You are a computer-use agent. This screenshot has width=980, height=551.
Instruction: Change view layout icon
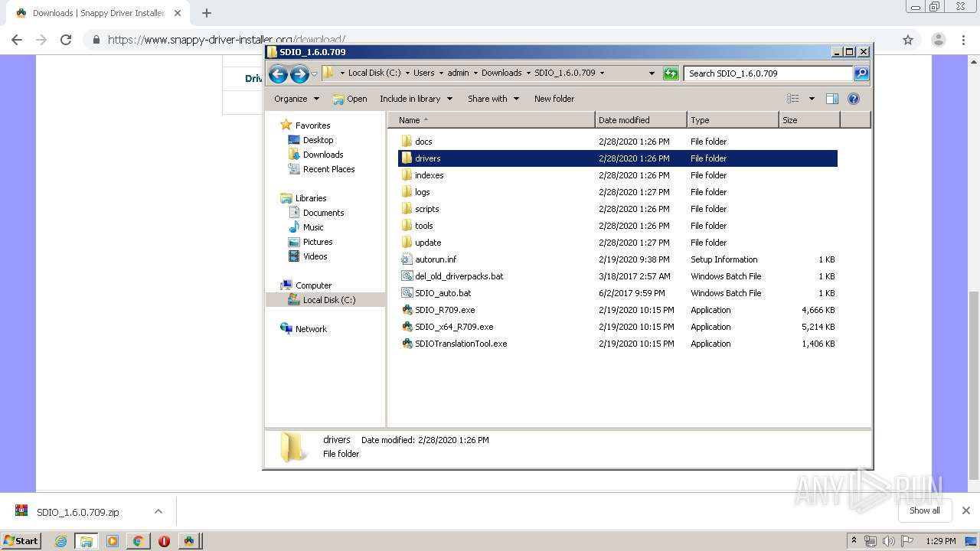[793, 99]
